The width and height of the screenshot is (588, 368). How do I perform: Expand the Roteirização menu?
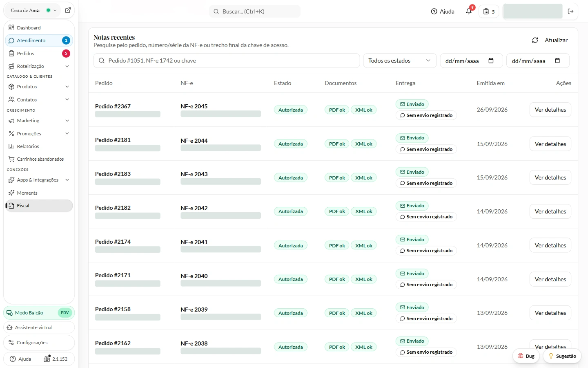(39, 66)
